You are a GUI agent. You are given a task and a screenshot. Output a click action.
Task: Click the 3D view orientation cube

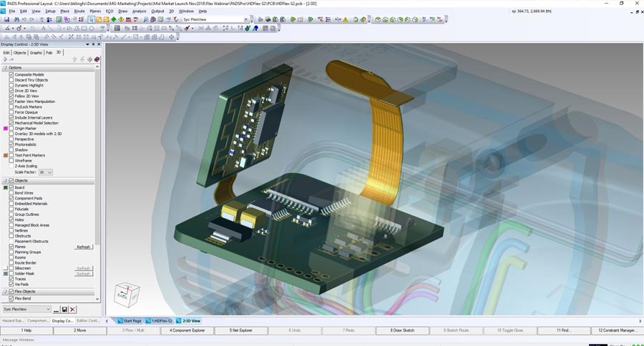pyautogui.click(x=127, y=294)
